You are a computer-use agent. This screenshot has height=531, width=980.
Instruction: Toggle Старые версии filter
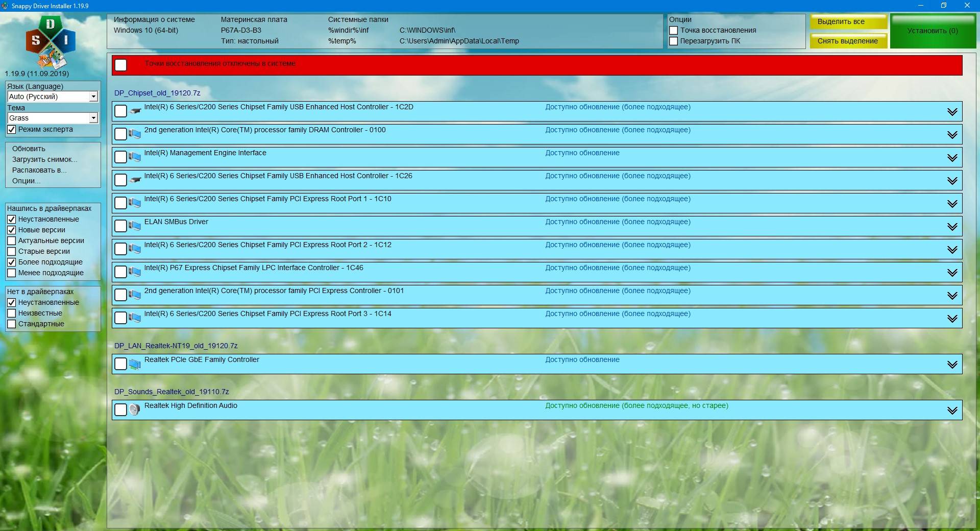tap(11, 251)
